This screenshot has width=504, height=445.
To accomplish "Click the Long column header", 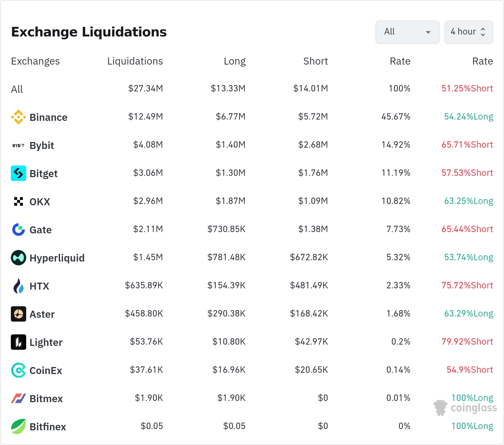I will (x=234, y=61).
